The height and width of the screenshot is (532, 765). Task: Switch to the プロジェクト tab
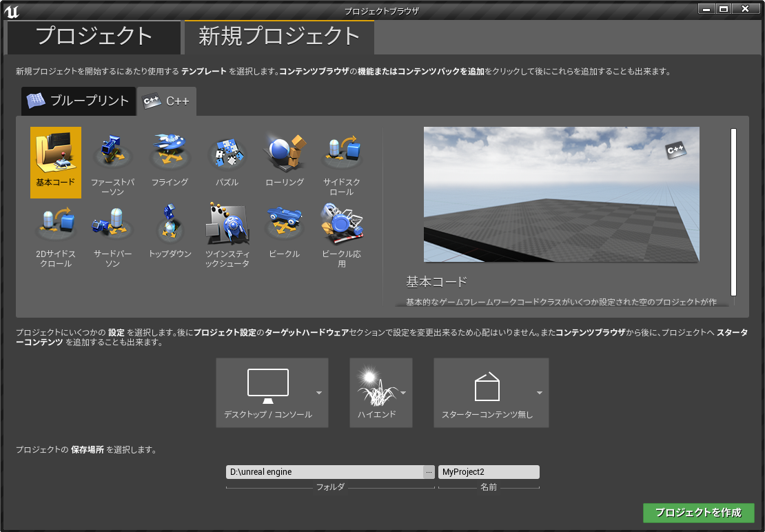94,37
